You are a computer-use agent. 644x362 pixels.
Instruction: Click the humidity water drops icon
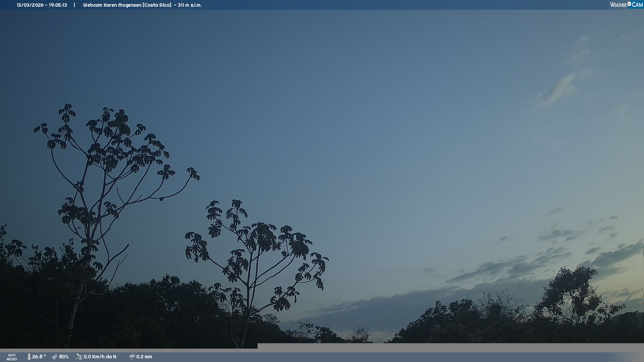(x=55, y=357)
